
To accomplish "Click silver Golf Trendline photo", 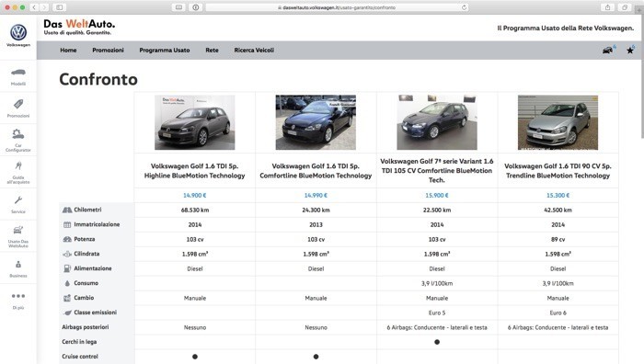I will click(x=558, y=122).
